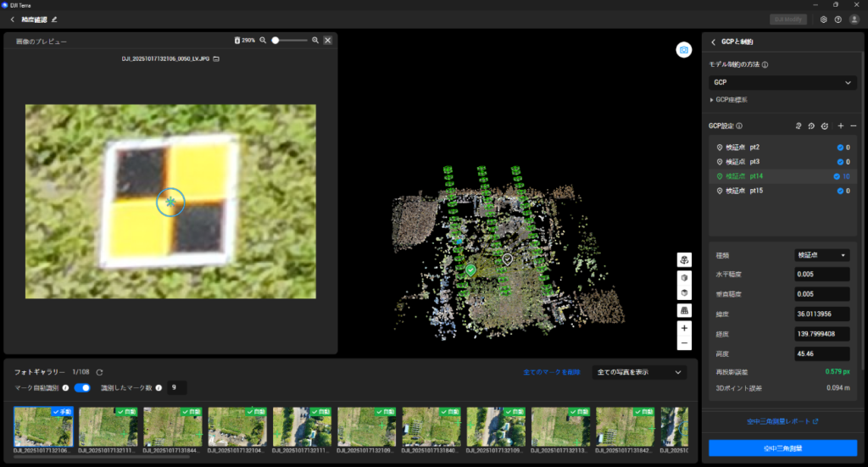Delete the mark using the trash icon

point(237,40)
